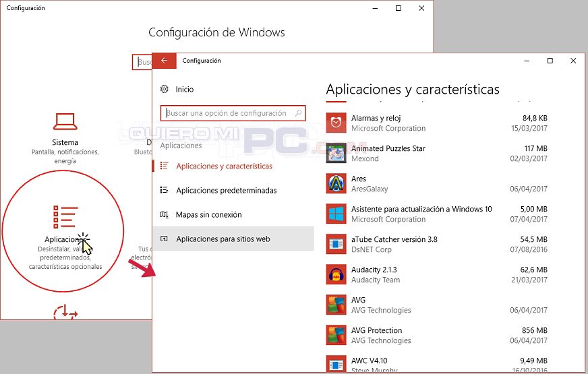Select Asistente para actualización a Windows 10

[x=421, y=209]
